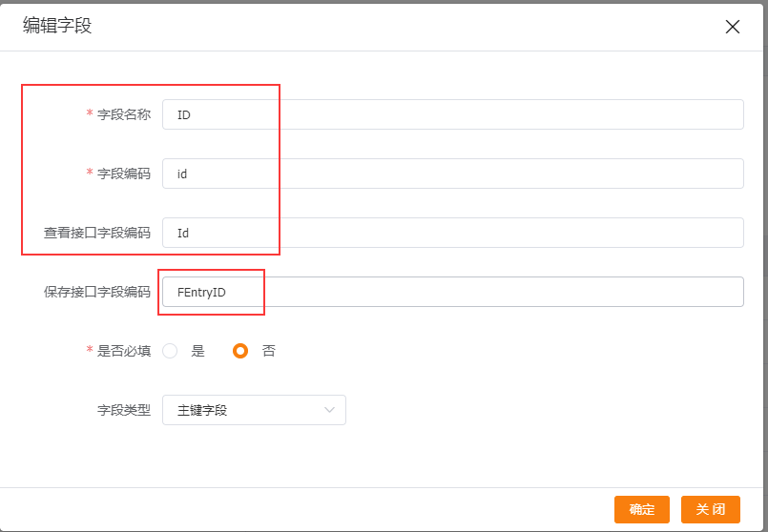This screenshot has width=768, height=532.
Task: Click the 保存接口字段编码 field with FEntryID
Action: click(x=453, y=292)
